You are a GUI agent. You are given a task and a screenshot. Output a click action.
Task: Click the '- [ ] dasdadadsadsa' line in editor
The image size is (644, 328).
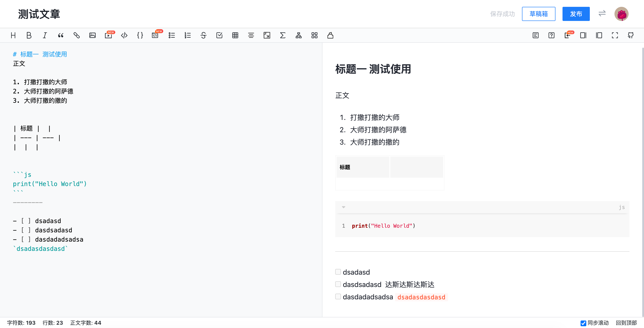(48, 239)
